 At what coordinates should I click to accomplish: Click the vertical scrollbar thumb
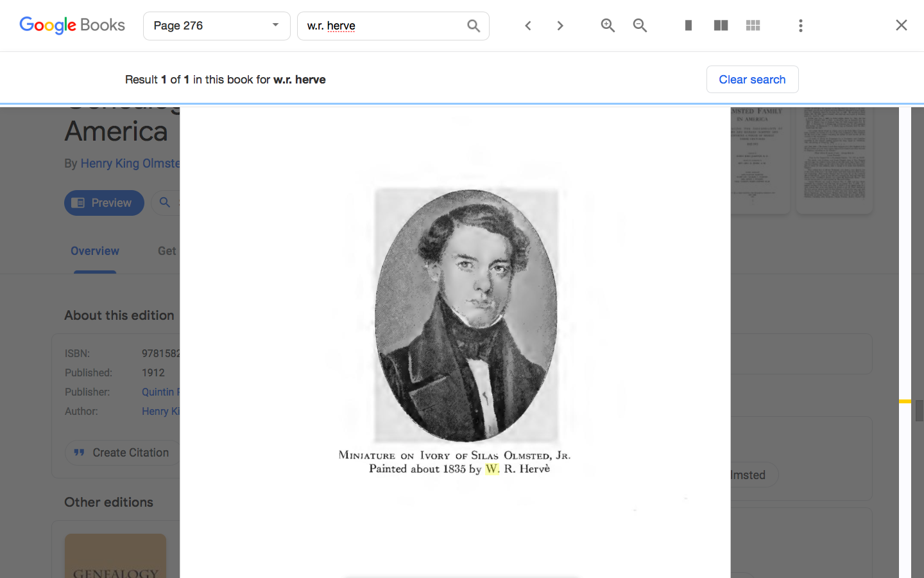[919, 410]
